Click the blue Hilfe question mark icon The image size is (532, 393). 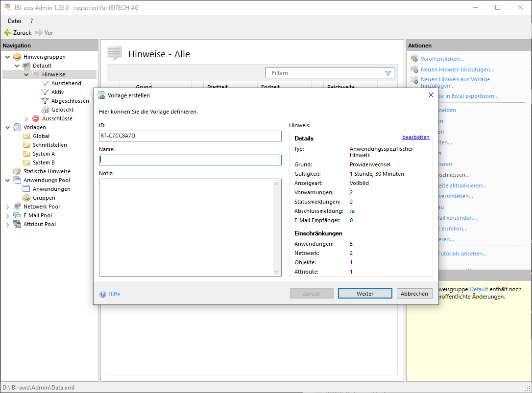103,294
